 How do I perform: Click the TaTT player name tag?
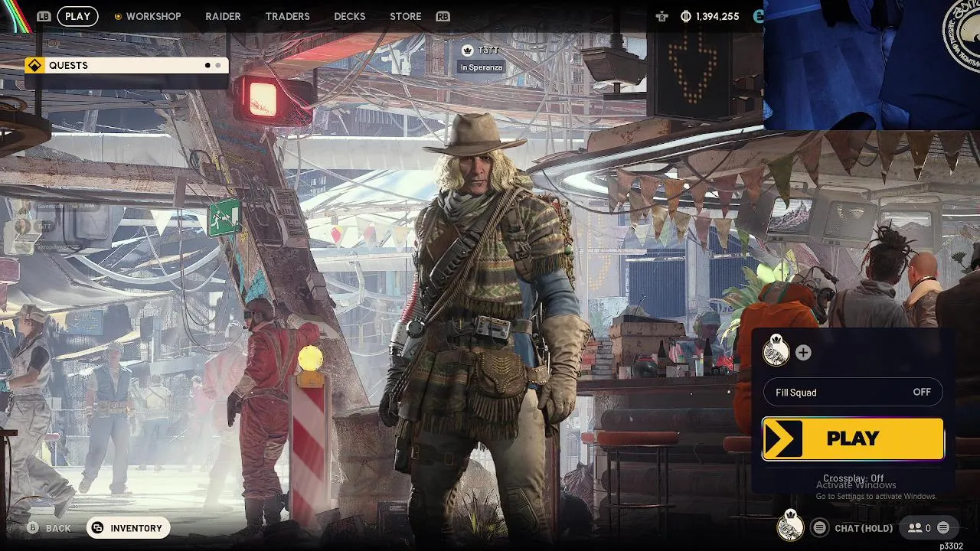pos(488,51)
